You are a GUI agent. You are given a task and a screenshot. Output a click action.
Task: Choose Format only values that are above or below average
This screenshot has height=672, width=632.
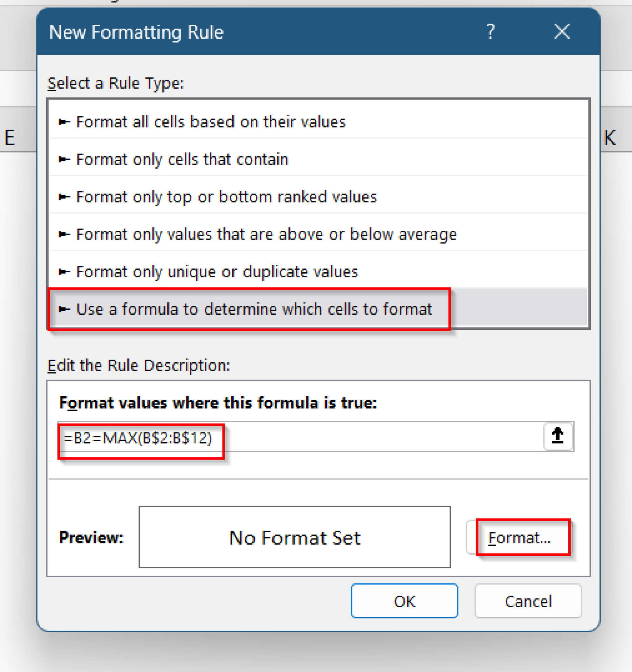(x=267, y=234)
